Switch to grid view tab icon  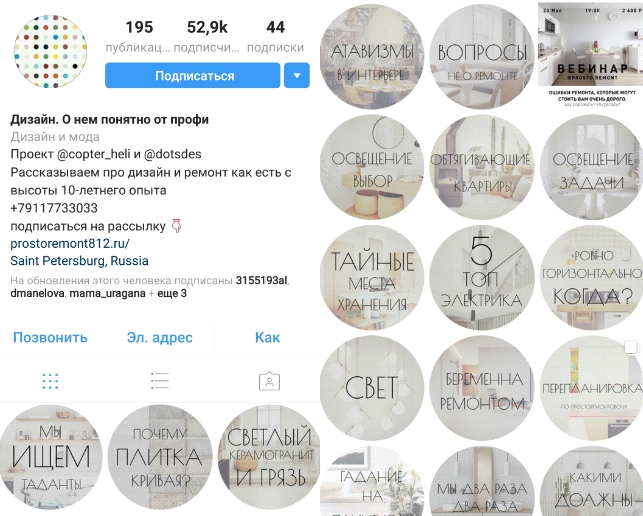[x=50, y=381]
